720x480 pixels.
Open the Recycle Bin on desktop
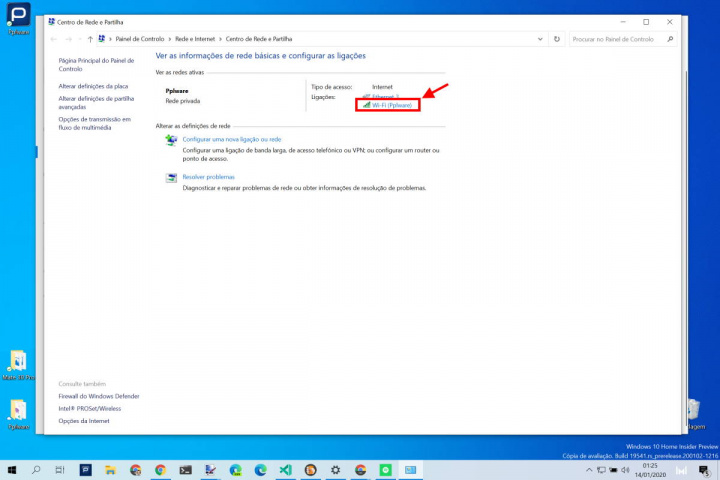tap(693, 408)
